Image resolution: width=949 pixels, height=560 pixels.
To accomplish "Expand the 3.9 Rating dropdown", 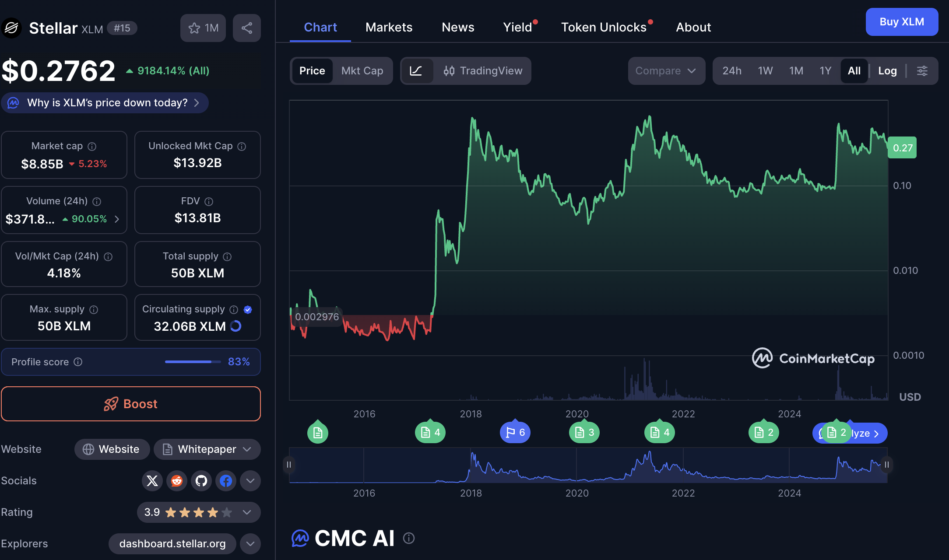I will click(x=247, y=512).
